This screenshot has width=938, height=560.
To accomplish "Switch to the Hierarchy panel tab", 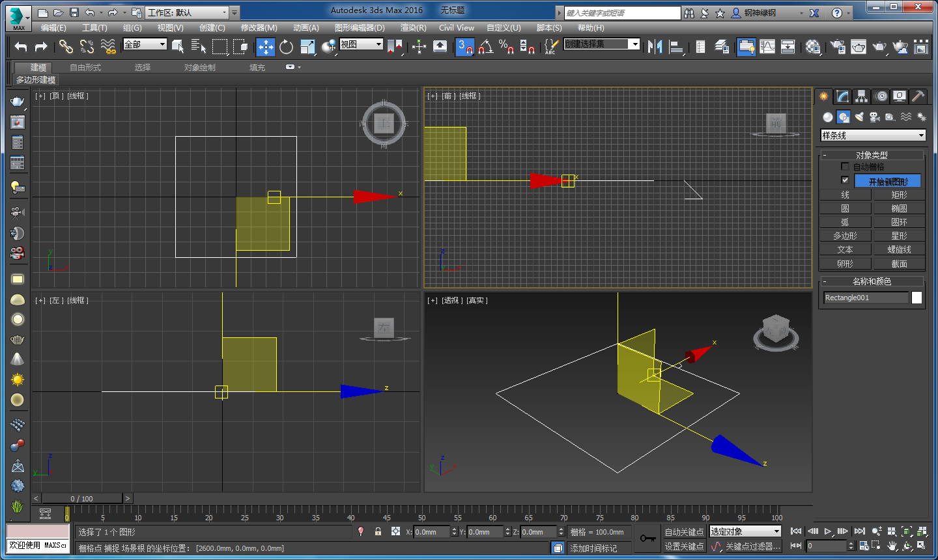I will click(x=862, y=96).
